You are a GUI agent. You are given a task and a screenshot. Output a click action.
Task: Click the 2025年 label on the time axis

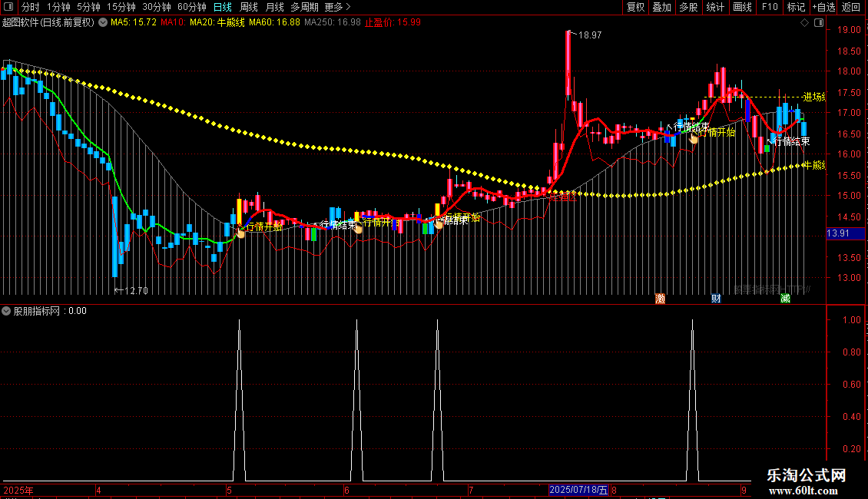coord(18,490)
